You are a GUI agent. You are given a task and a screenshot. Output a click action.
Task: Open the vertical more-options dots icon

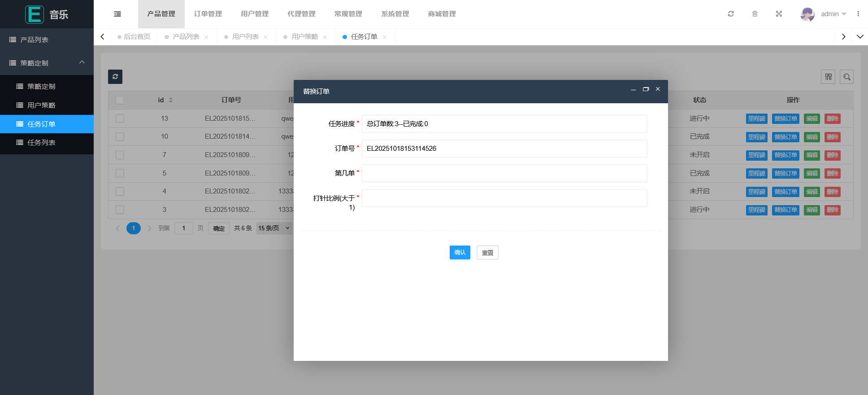858,14
